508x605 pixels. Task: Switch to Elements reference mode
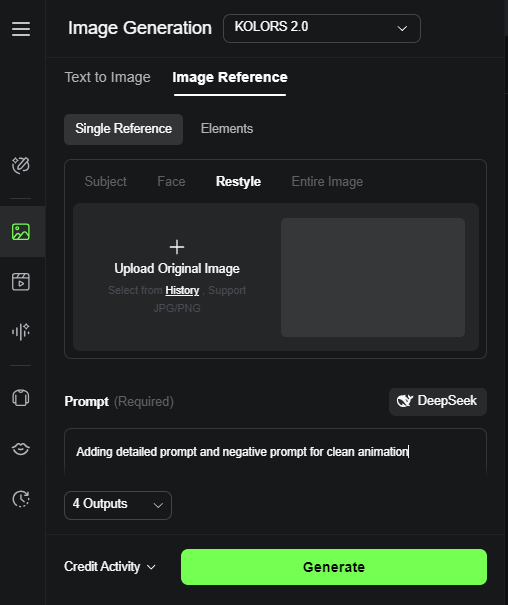(x=227, y=129)
